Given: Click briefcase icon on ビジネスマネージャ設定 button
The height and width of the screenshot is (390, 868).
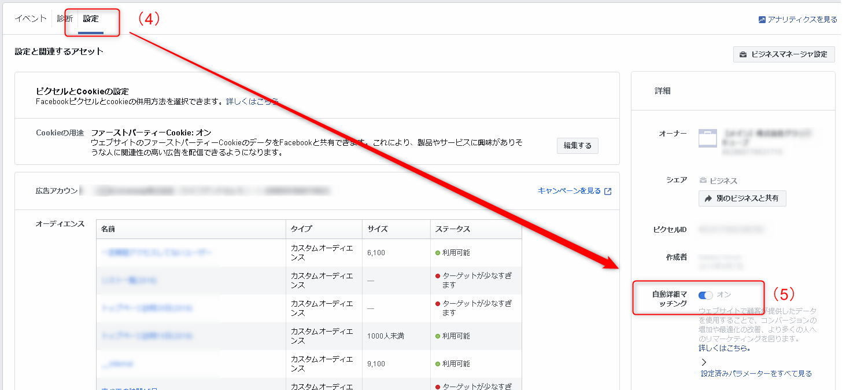Looking at the screenshot, I should pyautogui.click(x=743, y=55).
